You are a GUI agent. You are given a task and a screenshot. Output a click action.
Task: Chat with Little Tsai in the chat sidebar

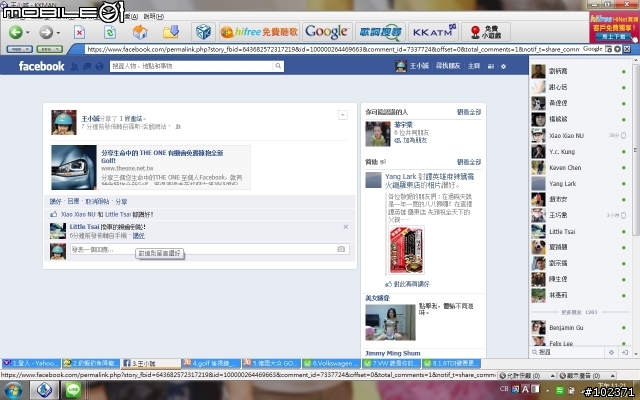(x=580, y=231)
